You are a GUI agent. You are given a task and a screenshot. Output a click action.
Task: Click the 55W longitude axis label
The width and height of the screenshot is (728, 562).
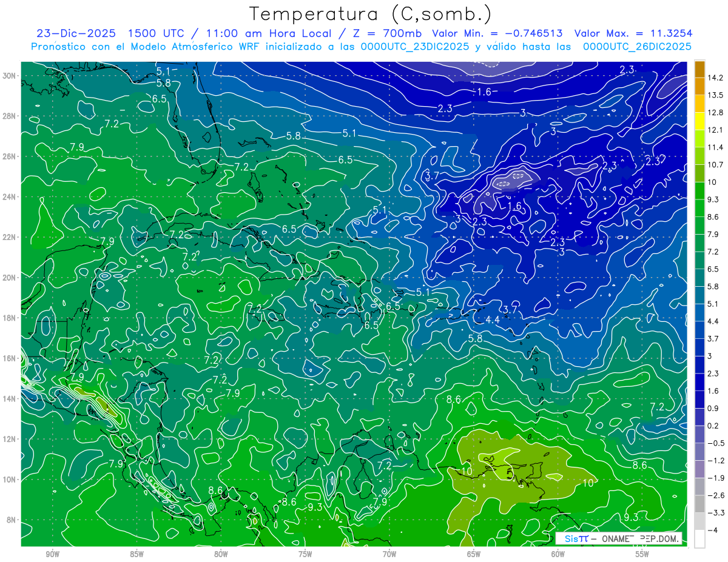642,554
